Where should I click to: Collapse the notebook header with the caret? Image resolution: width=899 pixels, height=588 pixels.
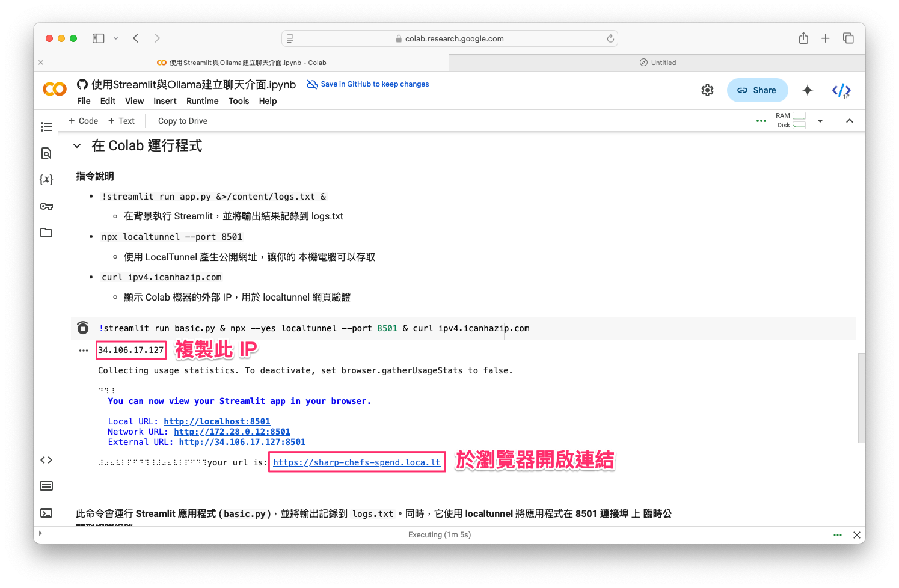850,121
